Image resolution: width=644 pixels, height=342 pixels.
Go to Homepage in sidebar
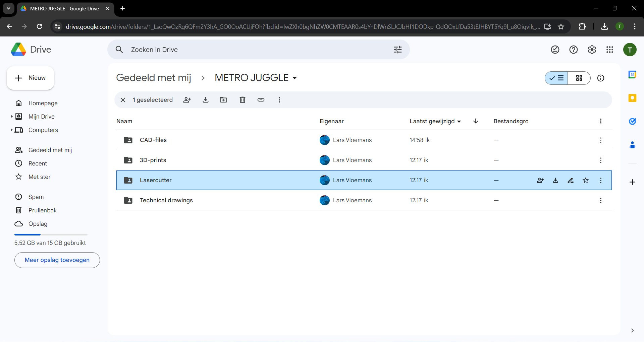43,103
